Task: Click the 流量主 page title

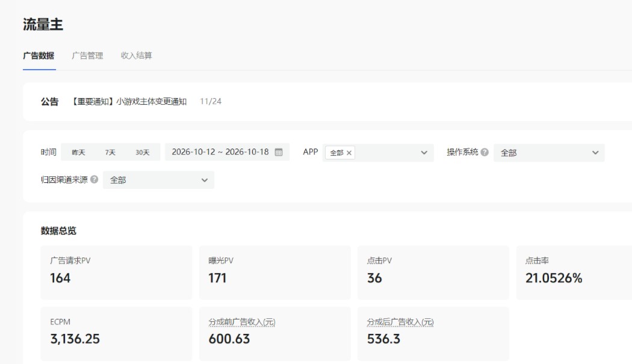Action: coord(43,25)
